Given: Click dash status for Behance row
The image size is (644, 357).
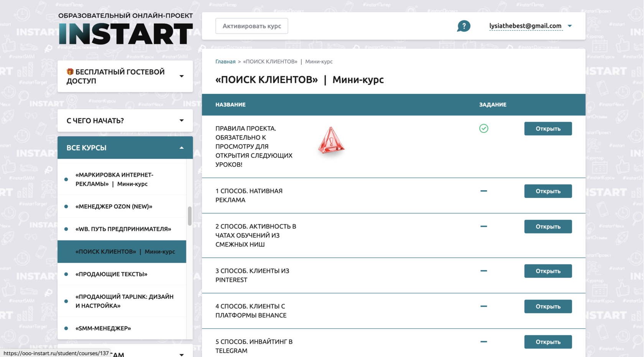Looking at the screenshot, I should [x=484, y=306].
